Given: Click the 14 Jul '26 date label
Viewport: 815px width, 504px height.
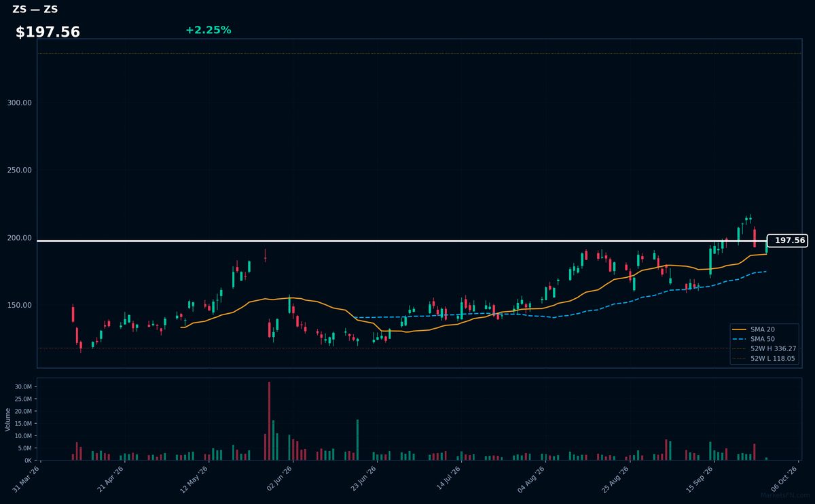Looking at the screenshot, I should coord(448,479).
